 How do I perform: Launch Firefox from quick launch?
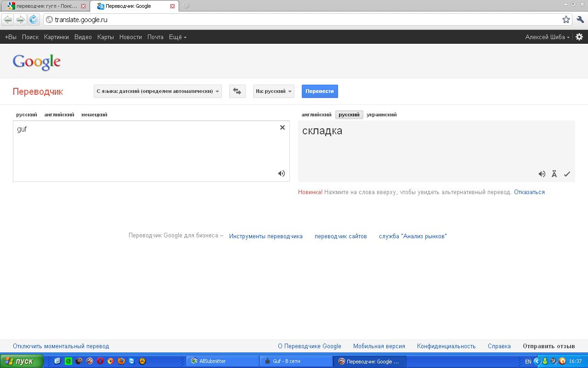121,361
